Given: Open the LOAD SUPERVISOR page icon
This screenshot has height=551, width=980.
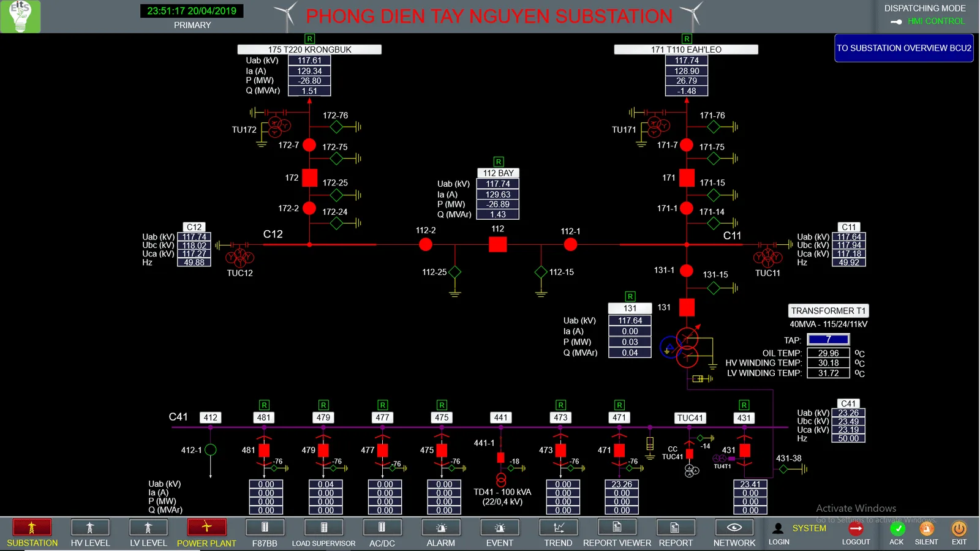Looking at the screenshot, I should coord(323,527).
